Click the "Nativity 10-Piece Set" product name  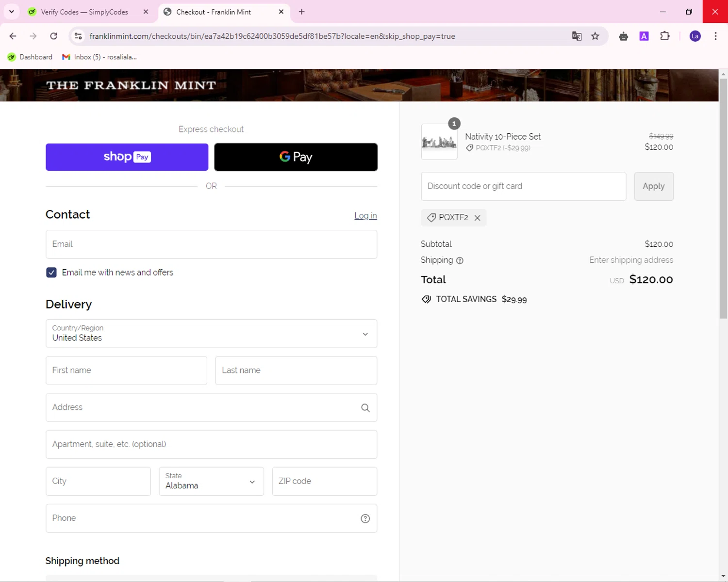click(503, 137)
